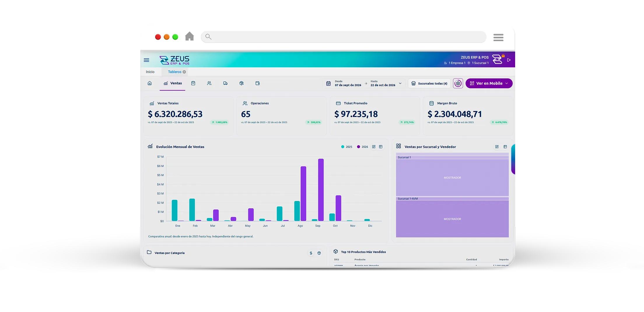Click the Ticket Promedio card
Screen dimensions: 644x312
[x=375, y=116]
